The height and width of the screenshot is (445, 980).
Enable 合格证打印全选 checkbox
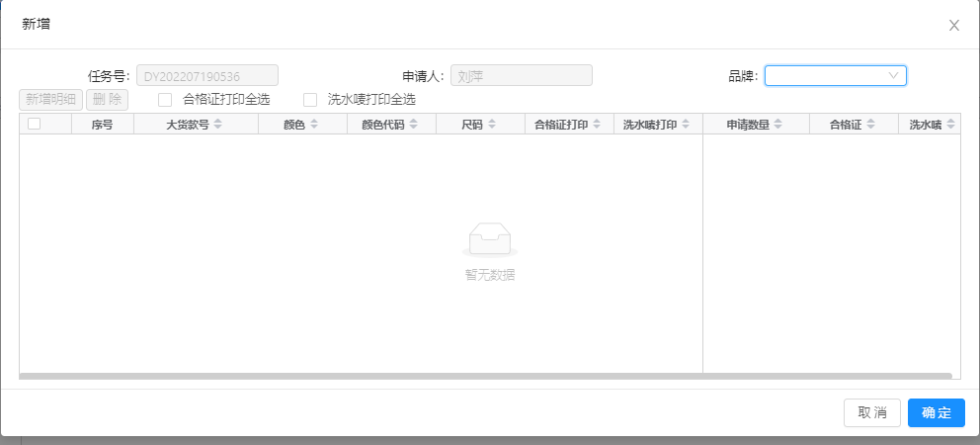click(x=165, y=100)
